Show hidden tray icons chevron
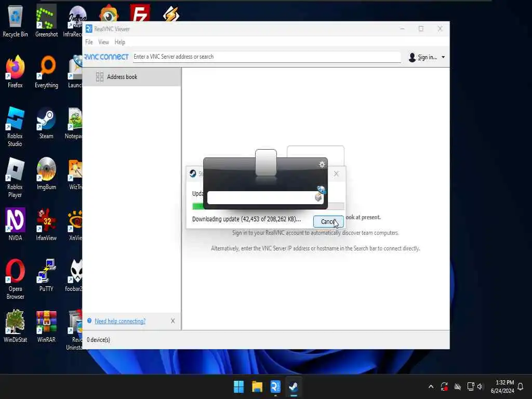The image size is (532, 399). point(431,387)
